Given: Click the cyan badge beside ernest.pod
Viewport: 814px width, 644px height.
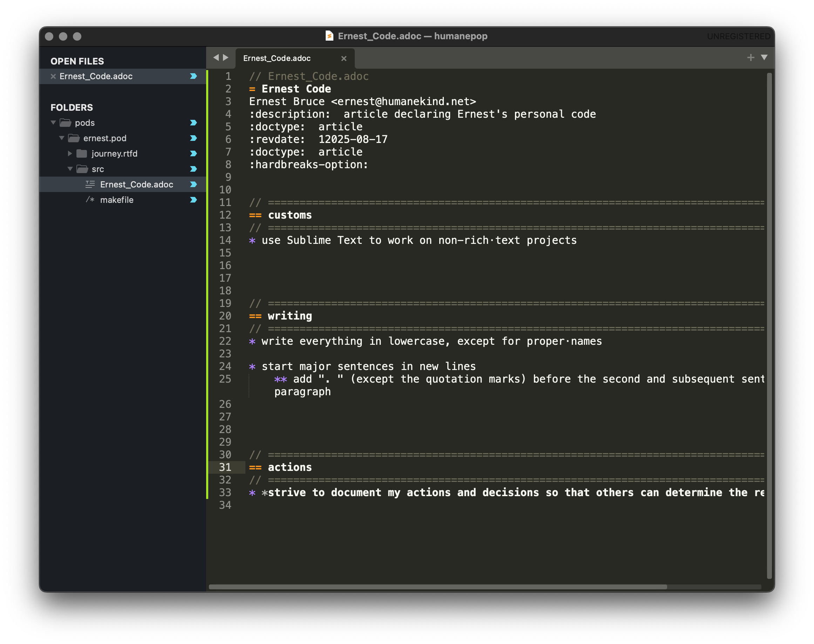Looking at the screenshot, I should 194,138.
